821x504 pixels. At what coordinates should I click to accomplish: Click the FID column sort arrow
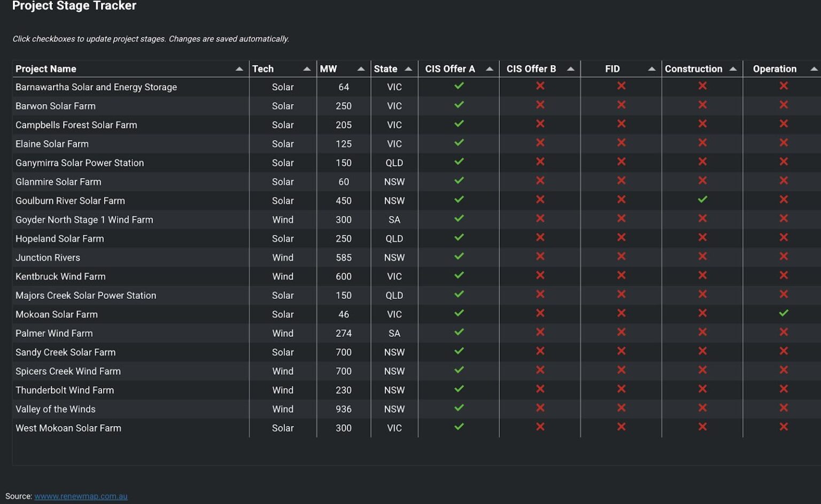point(652,69)
